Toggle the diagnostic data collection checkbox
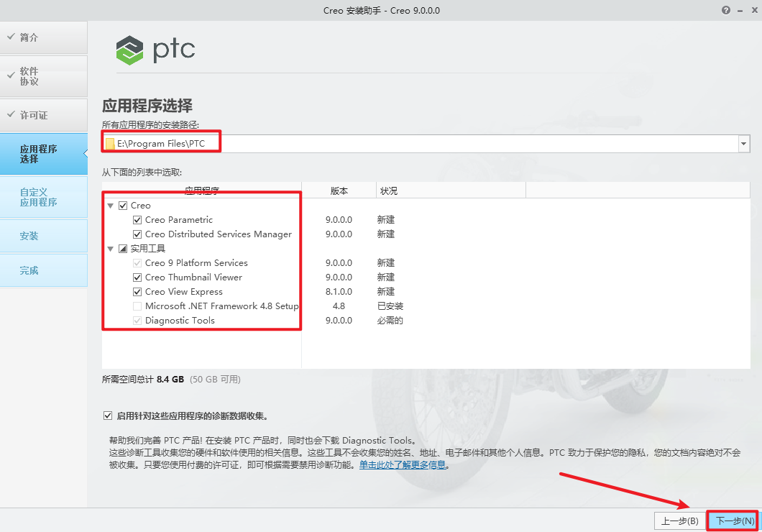Image resolution: width=762 pixels, height=532 pixels. point(109,415)
